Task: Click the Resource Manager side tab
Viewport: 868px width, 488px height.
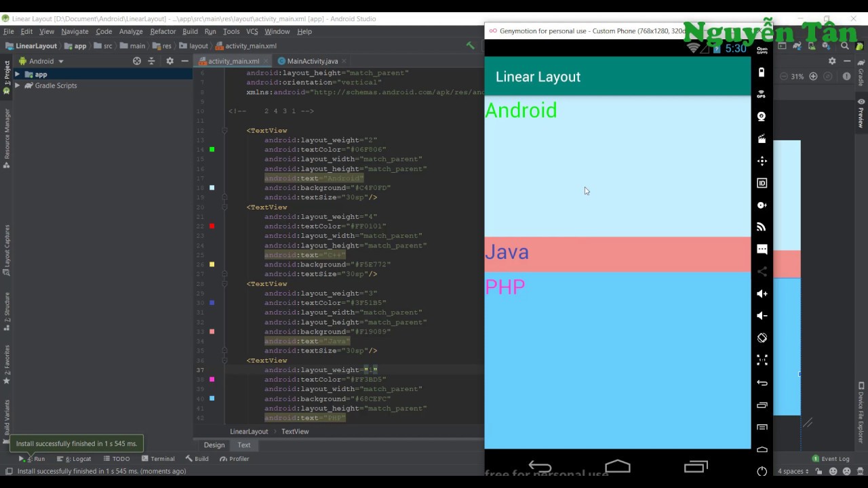Action: tap(7, 139)
